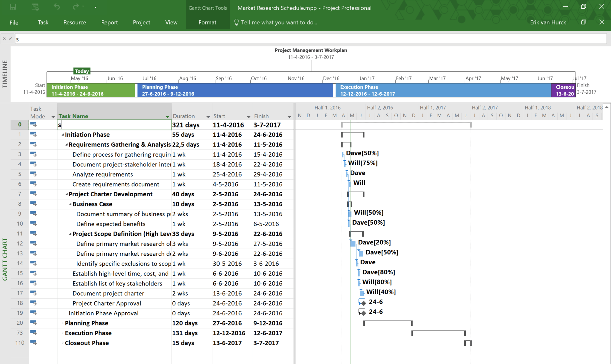Expand the Execution Phase task row
Screen dimensions: 611x364
click(64, 333)
